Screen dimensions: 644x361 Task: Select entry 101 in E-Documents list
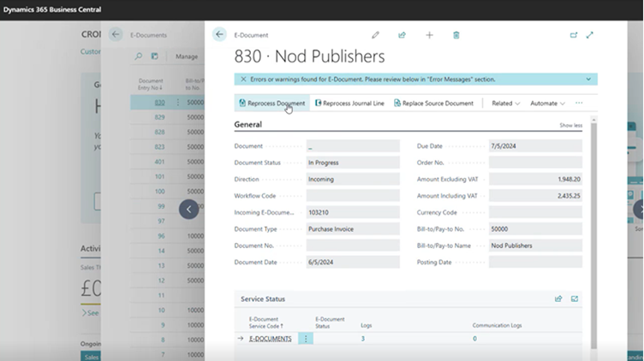[x=160, y=177]
